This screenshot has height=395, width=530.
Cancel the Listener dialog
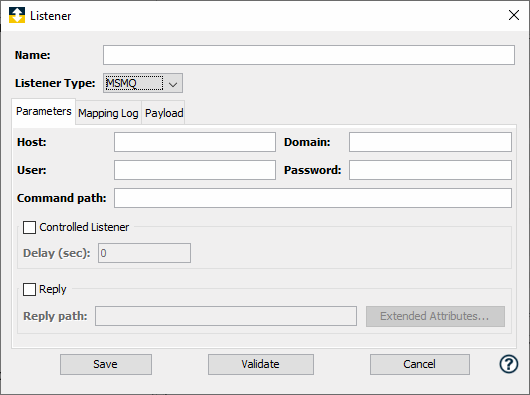click(419, 364)
